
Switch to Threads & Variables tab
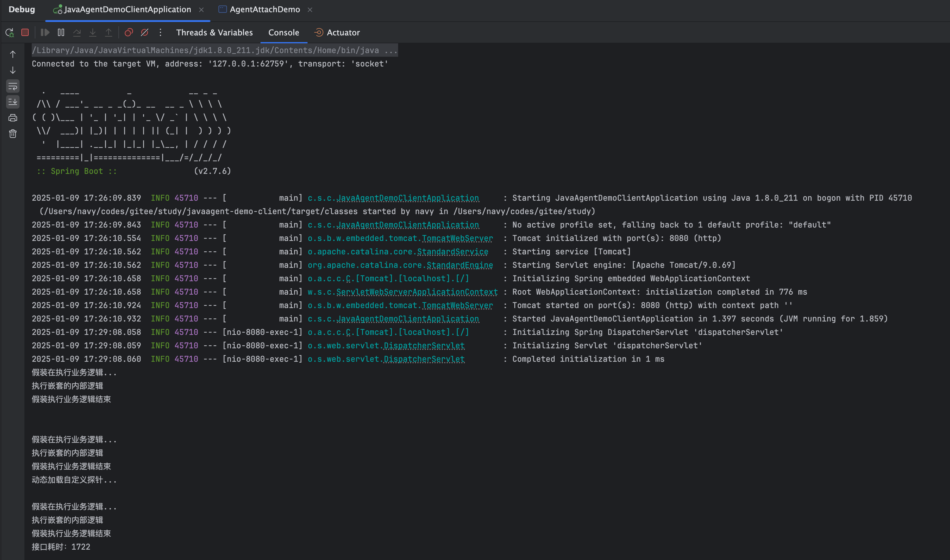click(214, 32)
